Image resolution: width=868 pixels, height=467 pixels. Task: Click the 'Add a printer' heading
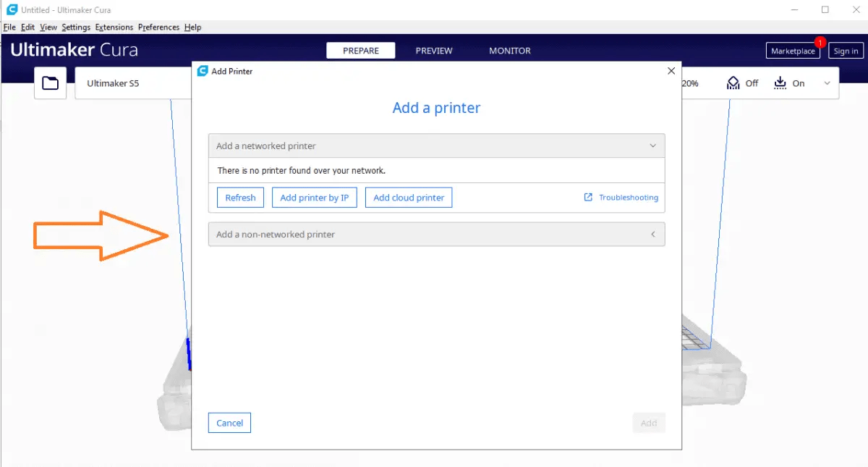pos(436,108)
